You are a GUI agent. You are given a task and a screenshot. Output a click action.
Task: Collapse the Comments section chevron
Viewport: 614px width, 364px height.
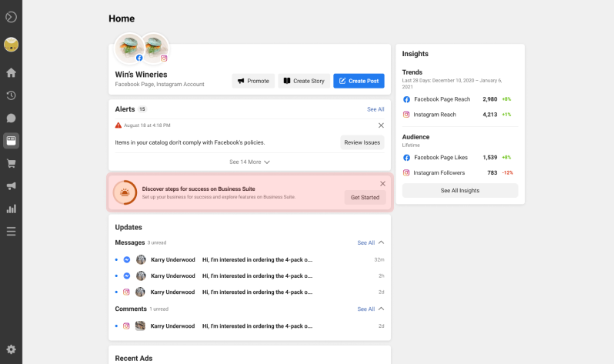click(381, 309)
